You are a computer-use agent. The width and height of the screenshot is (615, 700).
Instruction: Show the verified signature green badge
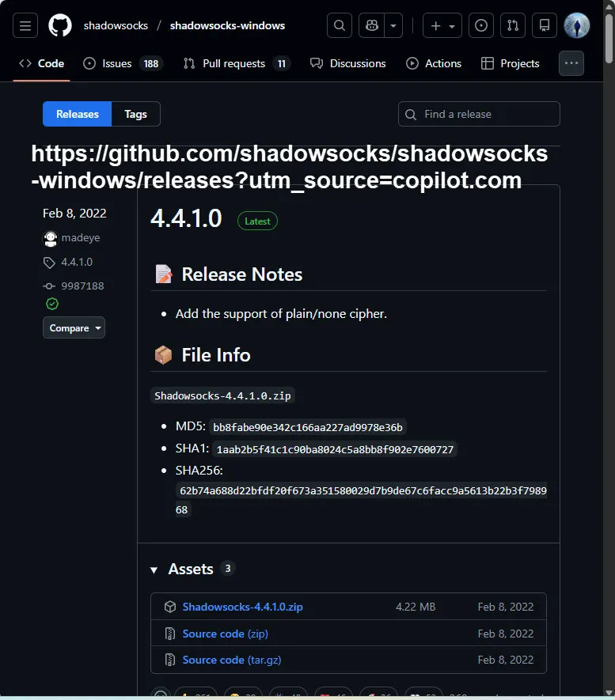(x=52, y=304)
